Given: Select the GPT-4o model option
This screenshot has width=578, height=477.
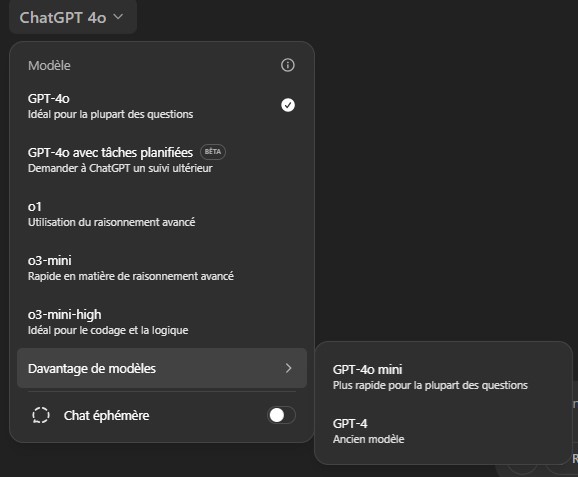Looking at the screenshot, I should pyautogui.click(x=162, y=106).
